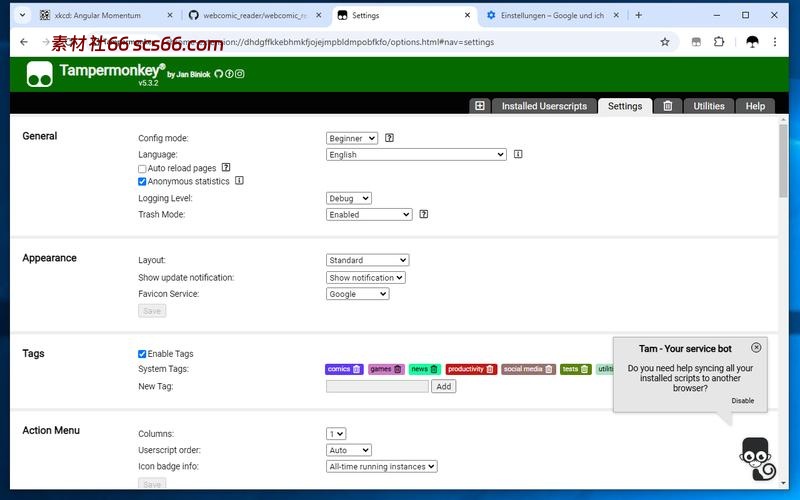Screen dimensions: 800x500
Task: Open the Logging Level dropdown
Action: (349, 199)
